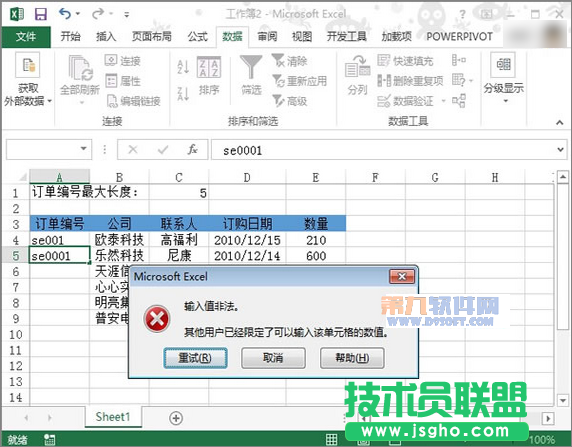Open the POWERPIVOT tab
572x447 pixels.
pyautogui.click(x=460, y=36)
